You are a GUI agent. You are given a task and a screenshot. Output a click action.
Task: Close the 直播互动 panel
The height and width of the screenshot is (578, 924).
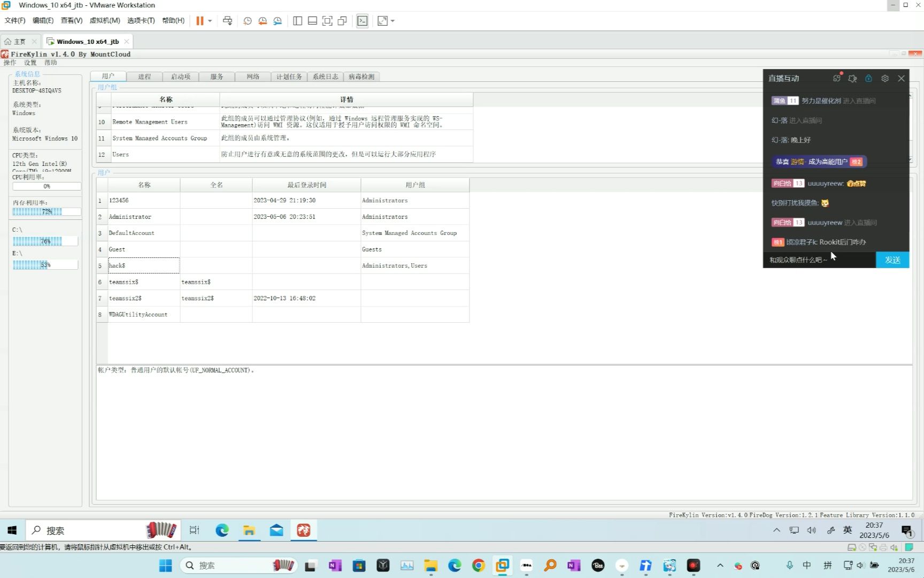[x=901, y=78]
